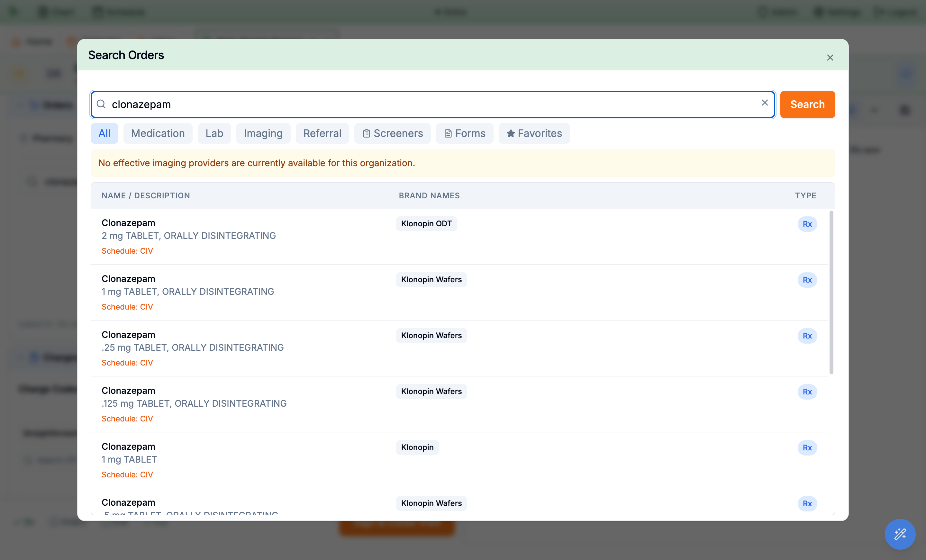The image size is (926, 560).
Task: Click Rx badge in .125 mg row
Action: tap(807, 392)
